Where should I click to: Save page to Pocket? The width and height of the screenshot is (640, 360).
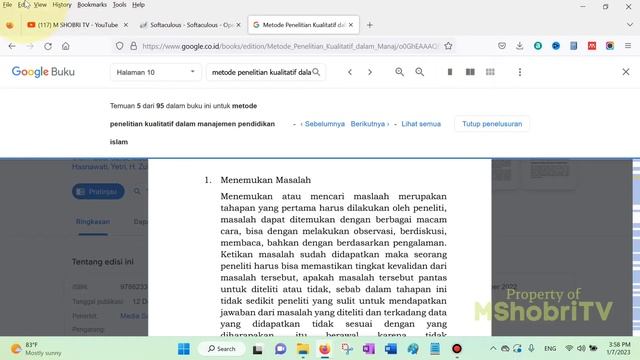click(x=502, y=46)
